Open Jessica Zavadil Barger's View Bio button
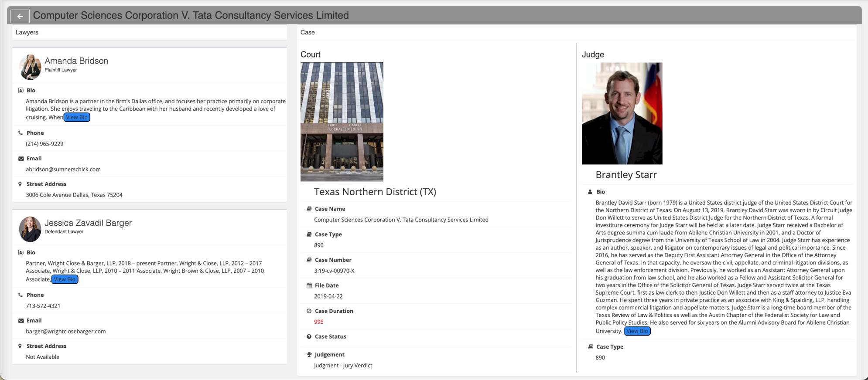The width and height of the screenshot is (868, 380). (x=65, y=279)
